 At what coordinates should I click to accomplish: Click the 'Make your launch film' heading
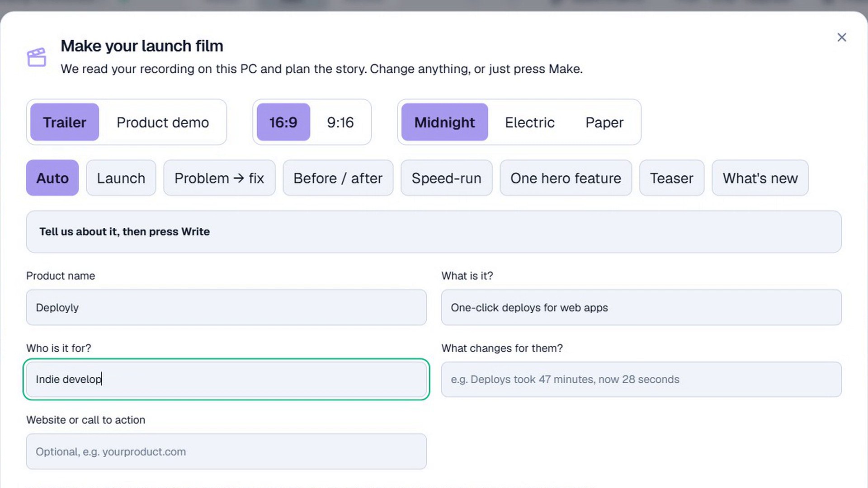point(142,46)
